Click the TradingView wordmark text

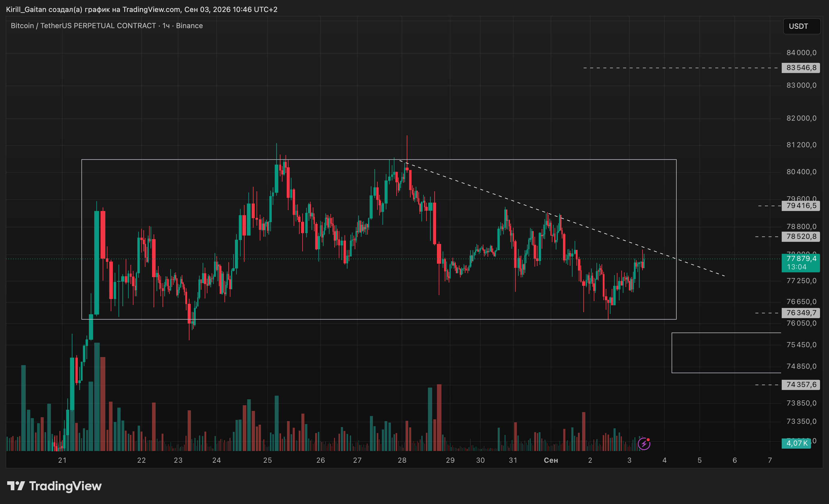pos(65,486)
